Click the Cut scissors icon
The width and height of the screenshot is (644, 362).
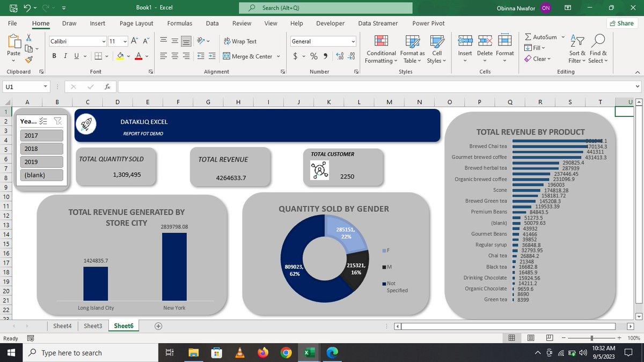(x=29, y=38)
